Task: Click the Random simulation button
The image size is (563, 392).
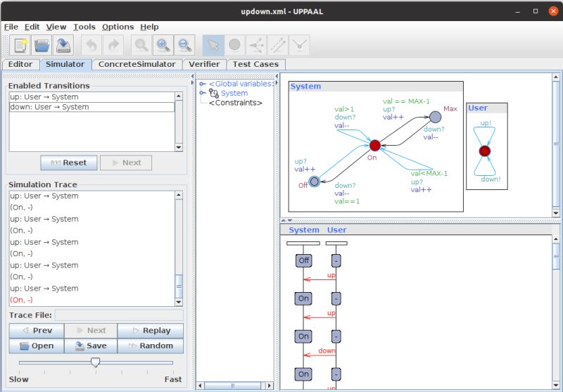Action: pyautogui.click(x=151, y=346)
